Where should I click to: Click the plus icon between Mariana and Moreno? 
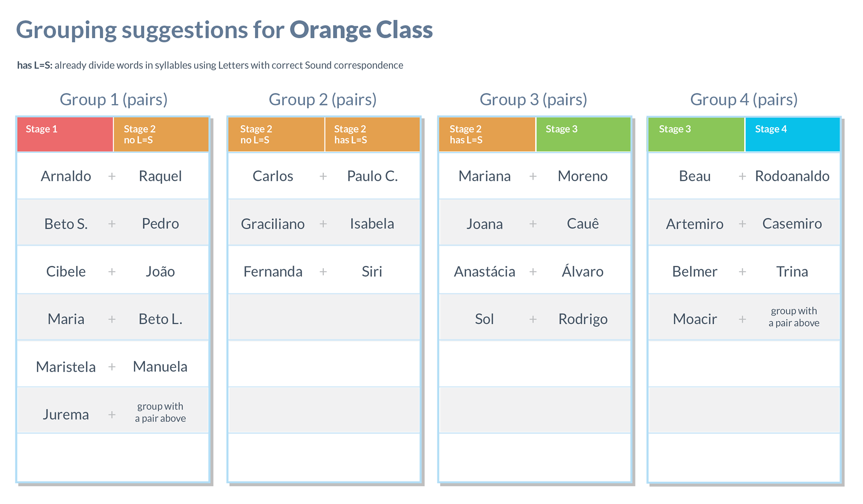533,177
